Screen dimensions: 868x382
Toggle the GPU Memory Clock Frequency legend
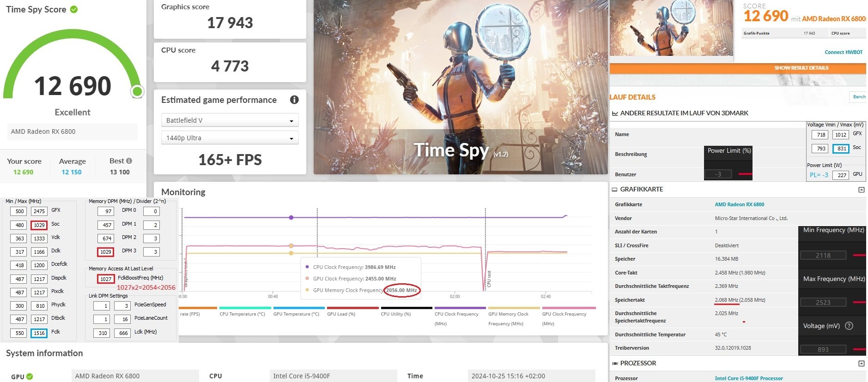coord(514,316)
